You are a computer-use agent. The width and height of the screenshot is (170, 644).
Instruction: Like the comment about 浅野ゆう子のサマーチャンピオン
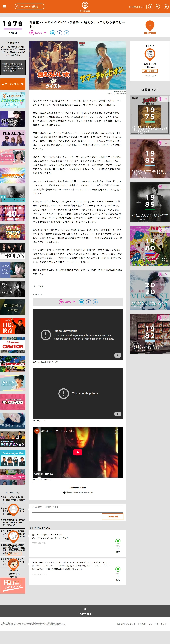118,569
